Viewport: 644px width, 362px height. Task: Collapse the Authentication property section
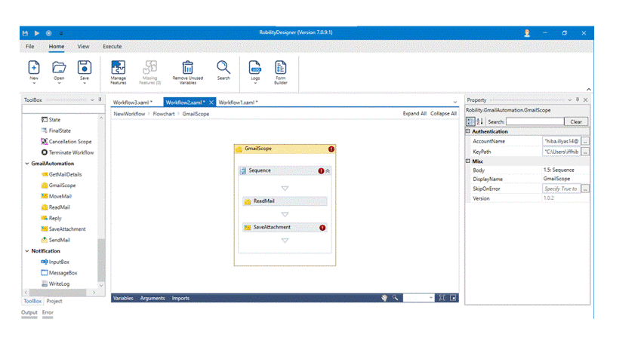tap(468, 132)
